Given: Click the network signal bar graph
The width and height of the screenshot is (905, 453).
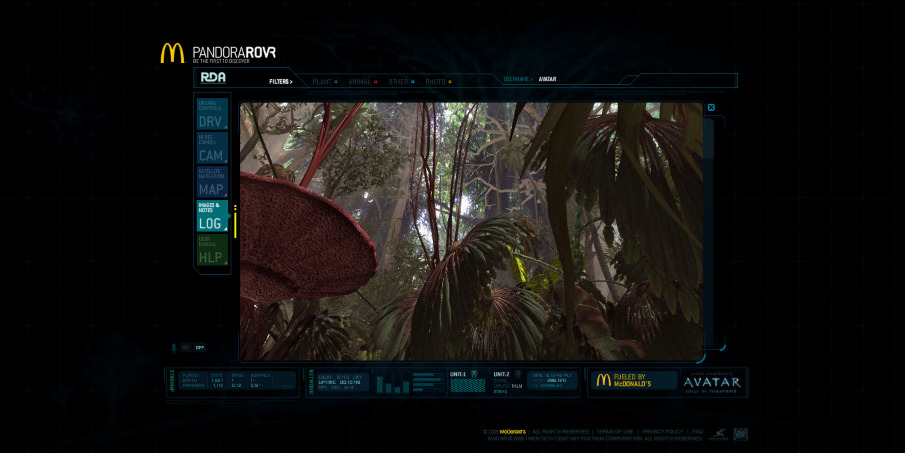Looking at the screenshot, I should pyautogui.click(x=392, y=383).
